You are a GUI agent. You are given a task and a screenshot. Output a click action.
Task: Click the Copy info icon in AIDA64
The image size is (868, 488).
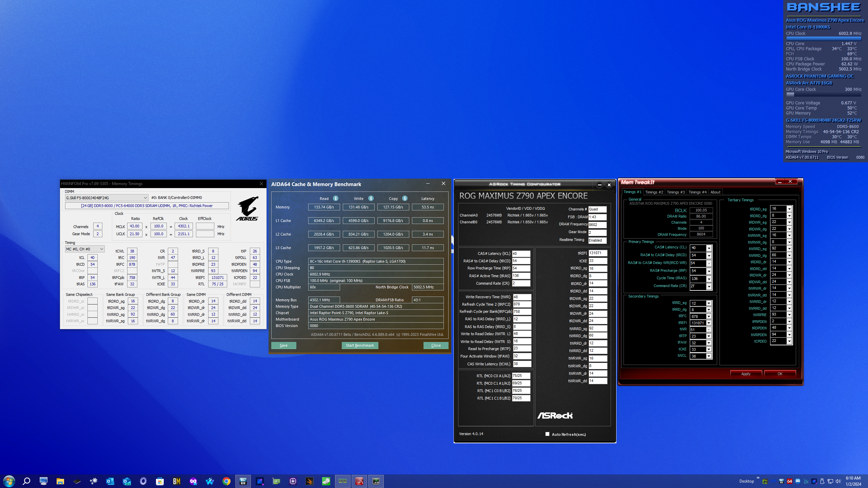405,198
